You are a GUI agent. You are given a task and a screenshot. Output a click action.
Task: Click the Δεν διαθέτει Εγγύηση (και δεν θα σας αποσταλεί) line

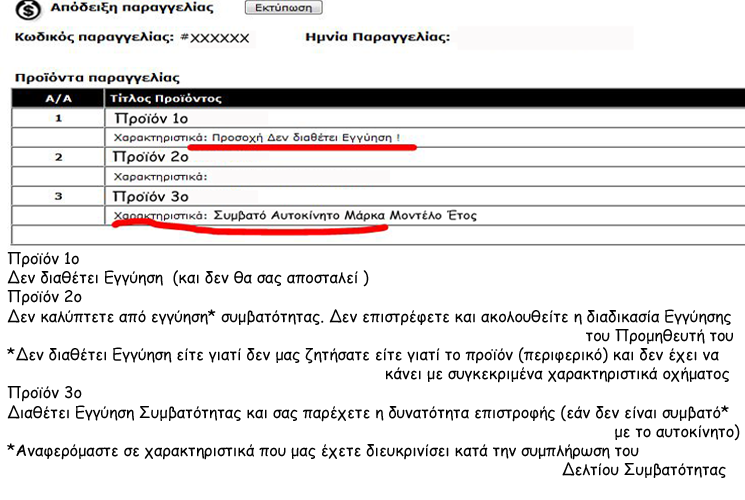pos(188,278)
